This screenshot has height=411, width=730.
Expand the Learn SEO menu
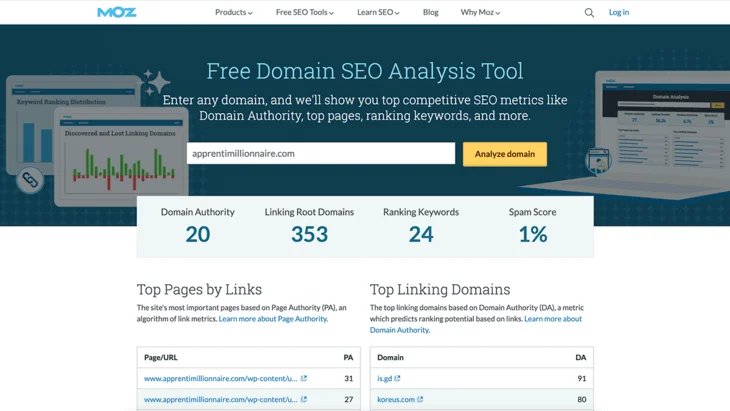pos(378,12)
